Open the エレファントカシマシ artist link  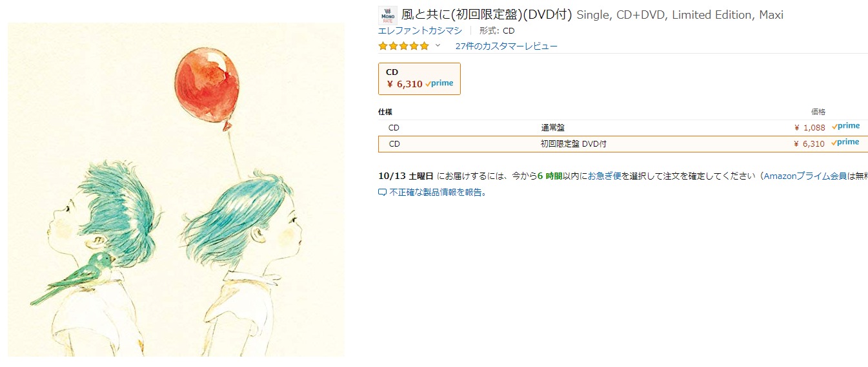(x=419, y=30)
